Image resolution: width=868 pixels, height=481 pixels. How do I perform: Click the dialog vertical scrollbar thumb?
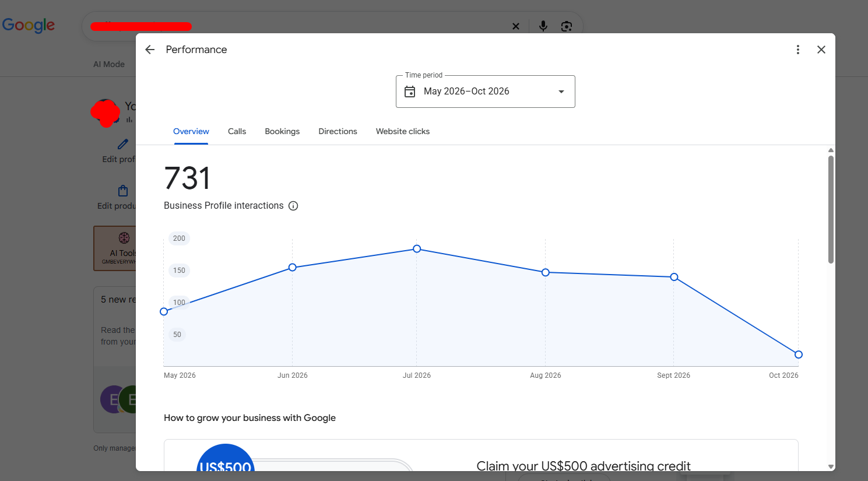[x=831, y=209]
